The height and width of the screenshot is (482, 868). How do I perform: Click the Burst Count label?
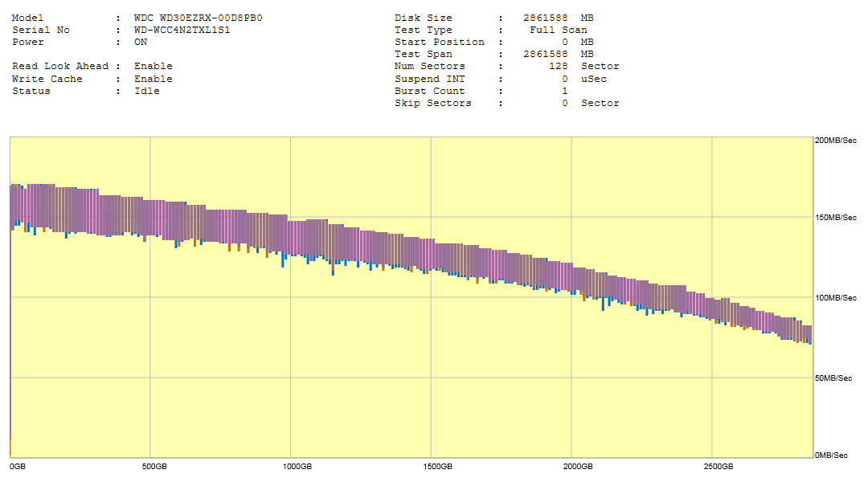click(430, 91)
